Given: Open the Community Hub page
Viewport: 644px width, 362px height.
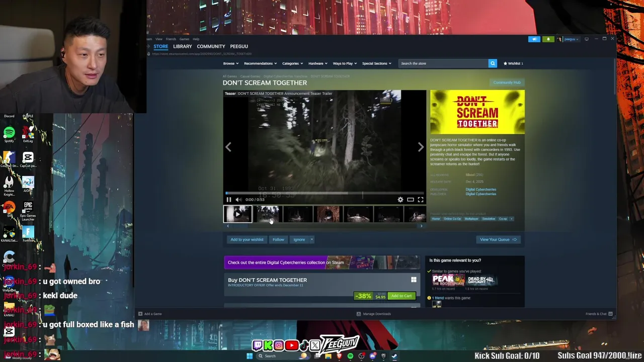Looking at the screenshot, I should [507, 82].
